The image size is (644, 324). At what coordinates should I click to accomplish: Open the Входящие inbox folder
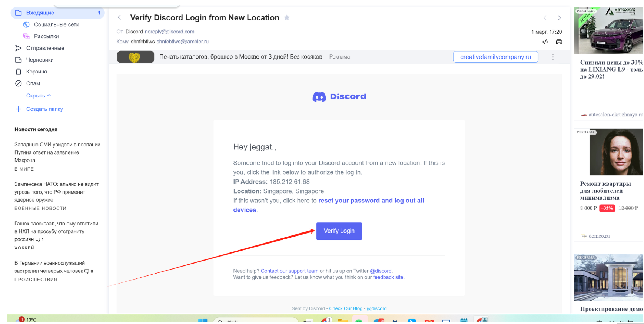click(40, 13)
